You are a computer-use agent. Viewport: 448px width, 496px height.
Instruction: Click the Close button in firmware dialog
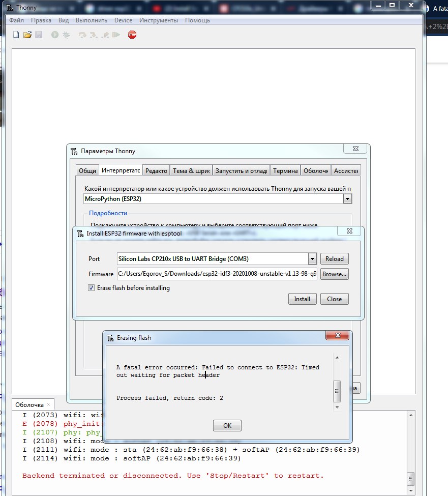coord(335,299)
